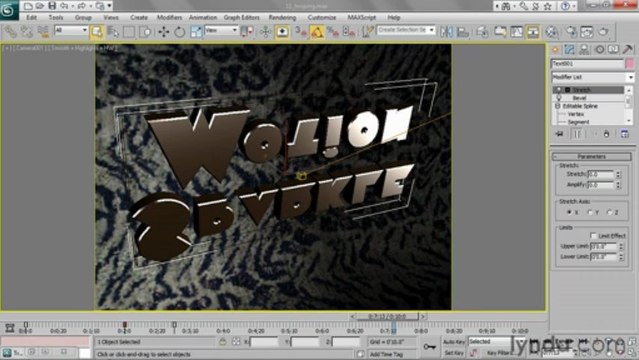The height and width of the screenshot is (360, 639).
Task: Undo the last scene operation
Action: 64,6
